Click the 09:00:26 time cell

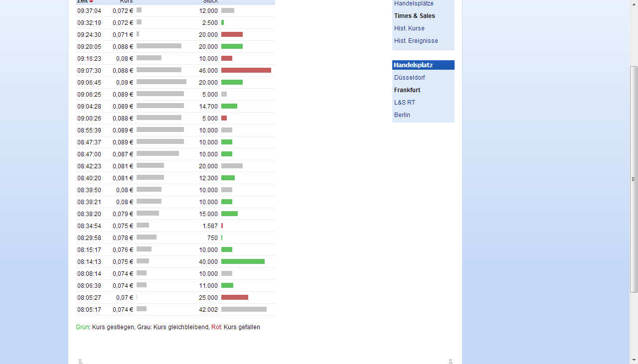pyautogui.click(x=89, y=119)
